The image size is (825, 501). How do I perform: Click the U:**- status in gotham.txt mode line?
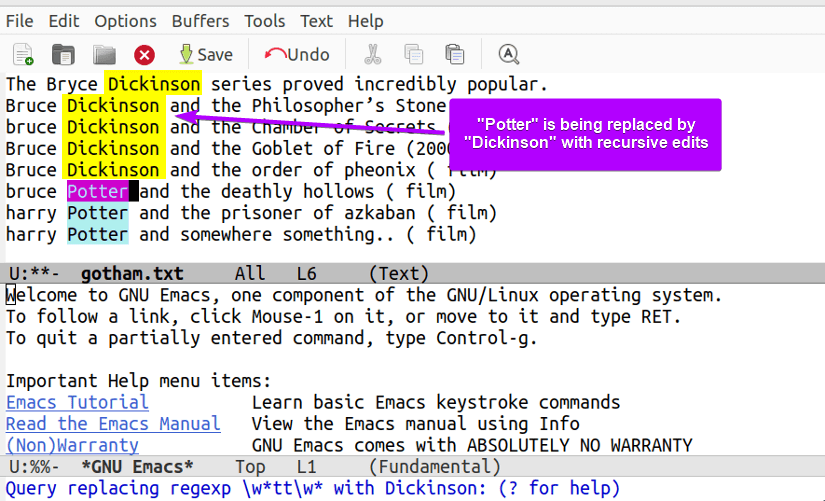click(x=34, y=274)
